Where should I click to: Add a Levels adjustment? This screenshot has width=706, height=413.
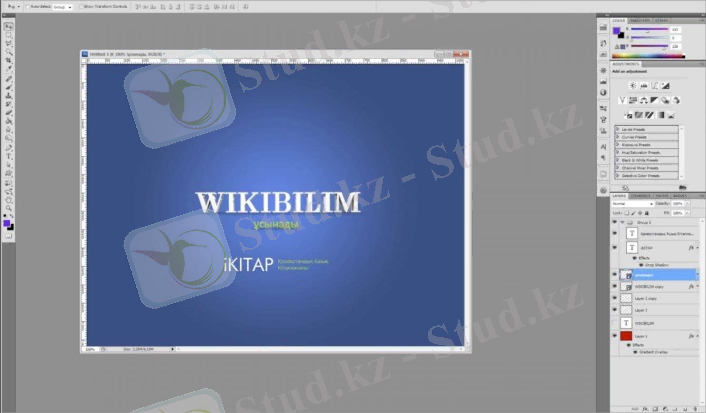(644, 86)
